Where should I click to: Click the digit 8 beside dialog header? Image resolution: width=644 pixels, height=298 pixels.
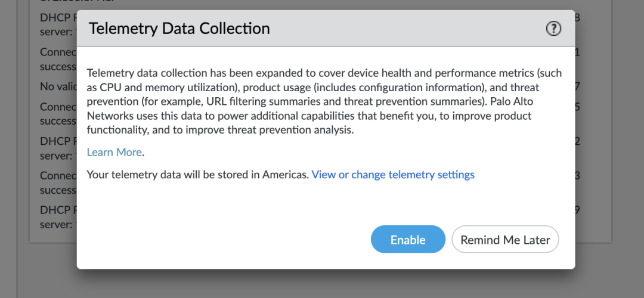(x=577, y=17)
